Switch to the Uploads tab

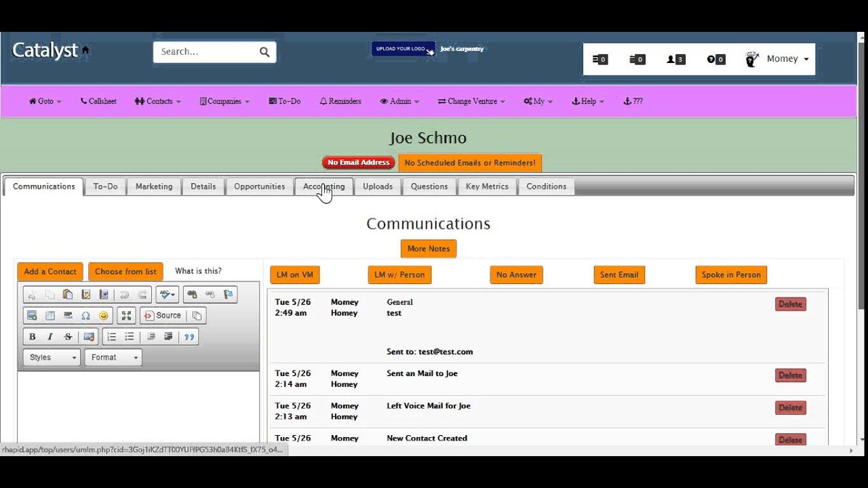[378, 186]
